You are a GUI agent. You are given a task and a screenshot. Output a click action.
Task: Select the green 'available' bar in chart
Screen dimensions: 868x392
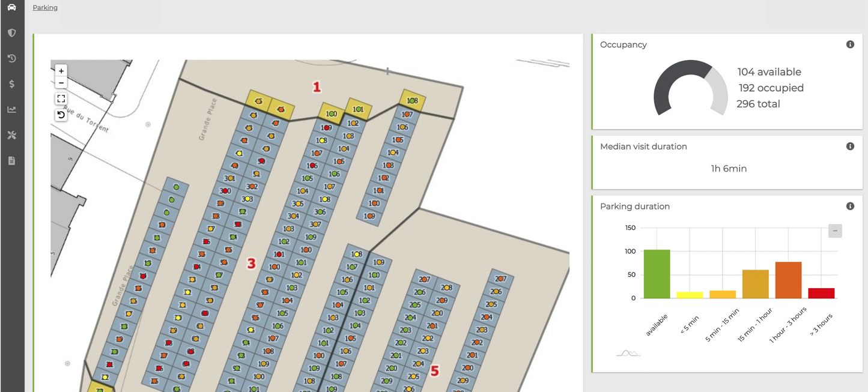657,274
